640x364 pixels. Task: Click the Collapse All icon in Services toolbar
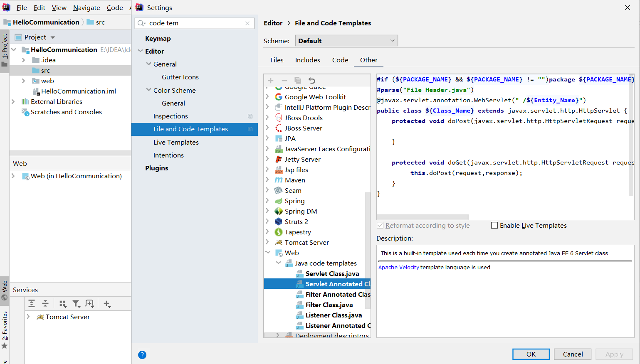[x=45, y=304]
